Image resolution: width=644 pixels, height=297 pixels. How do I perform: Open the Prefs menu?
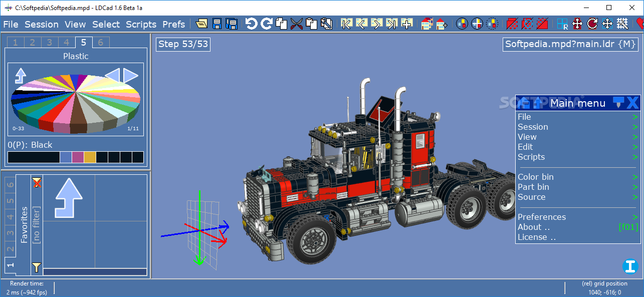[174, 24]
